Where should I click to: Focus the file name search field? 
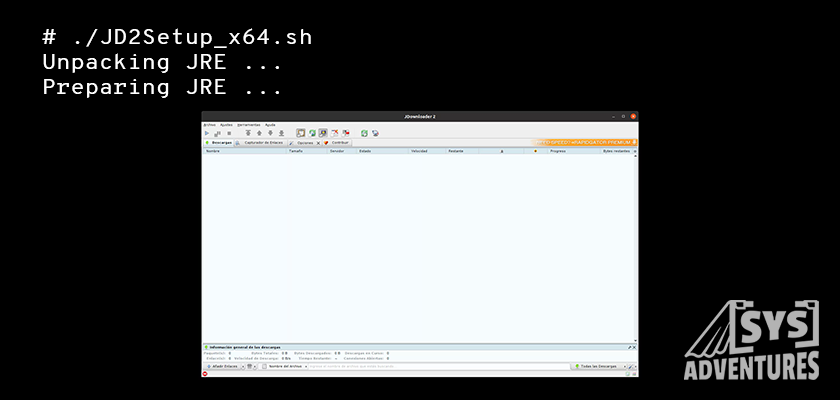[439, 366]
